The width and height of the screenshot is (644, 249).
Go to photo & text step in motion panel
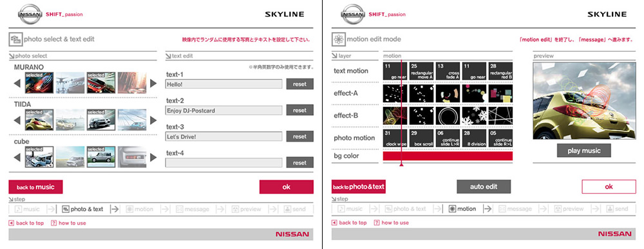pos(405,209)
